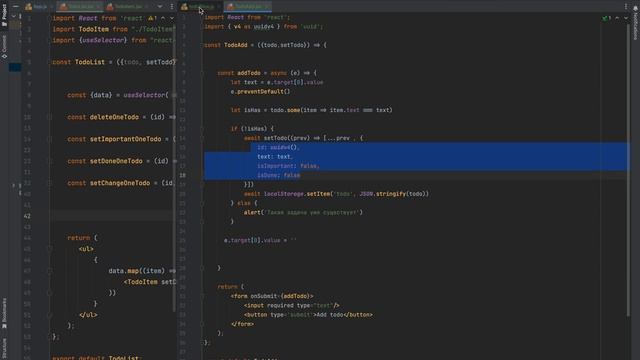Click line number 42 in left gutter
The height and width of the screenshot is (360, 640).
pyautogui.click(x=27, y=216)
